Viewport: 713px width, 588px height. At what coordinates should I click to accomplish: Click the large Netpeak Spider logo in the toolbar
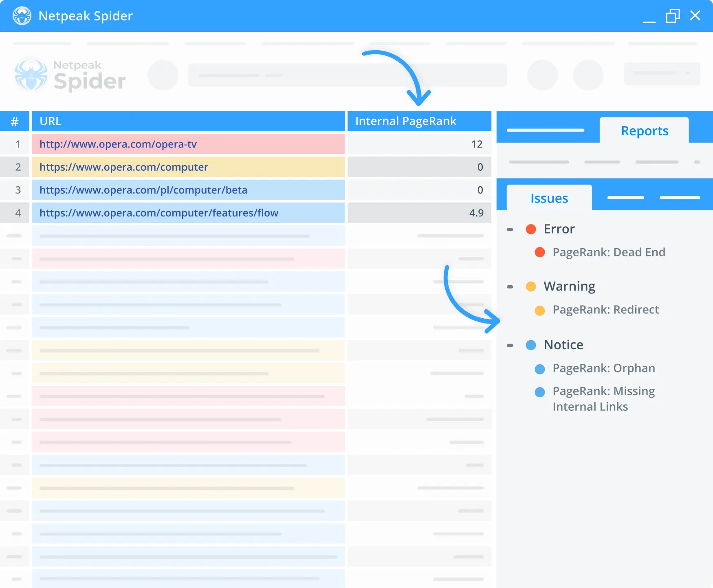[70, 75]
